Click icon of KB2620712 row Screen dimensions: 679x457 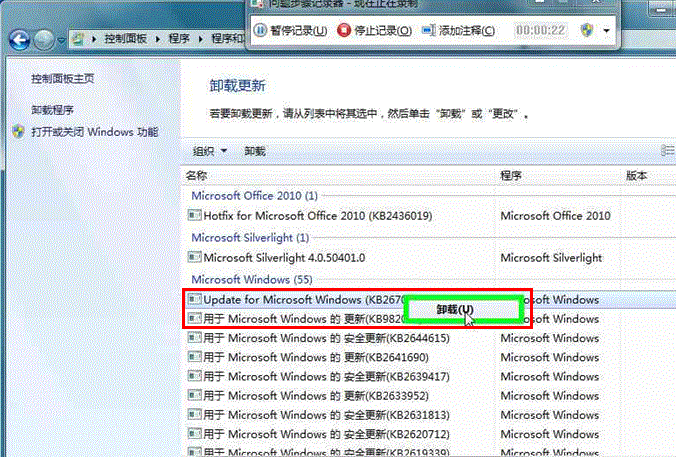pos(194,433)
